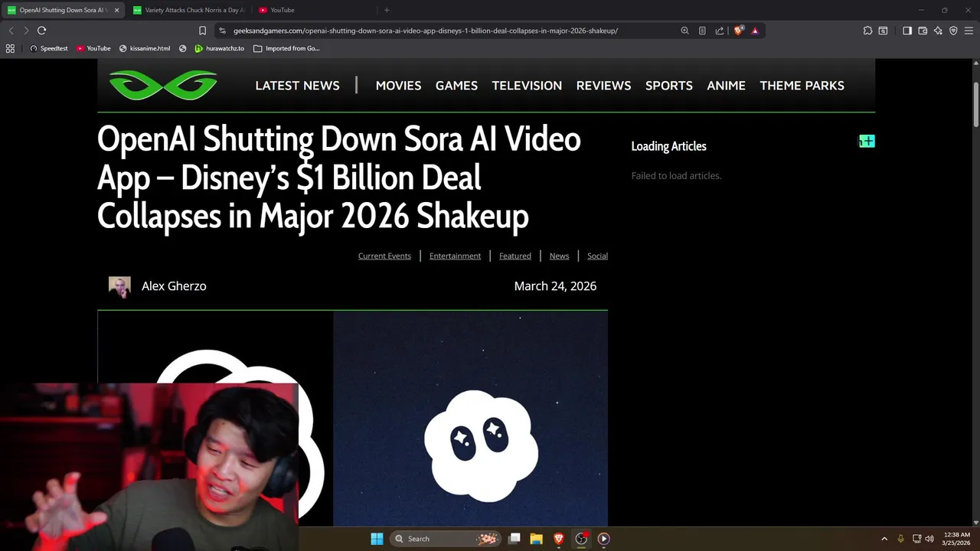This screenshot has width=980, height=551.
Task: Click the microphone icon in system tray
Action: [900, 539]
